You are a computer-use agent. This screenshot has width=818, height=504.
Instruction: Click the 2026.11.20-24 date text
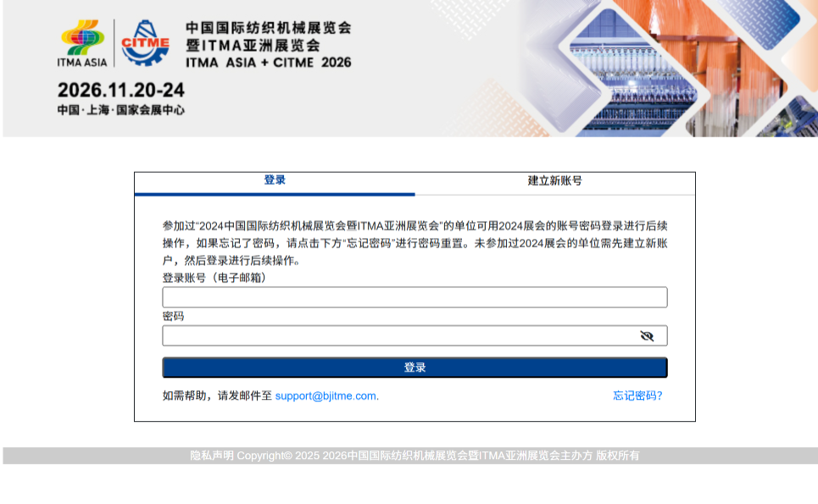[120, 90]
